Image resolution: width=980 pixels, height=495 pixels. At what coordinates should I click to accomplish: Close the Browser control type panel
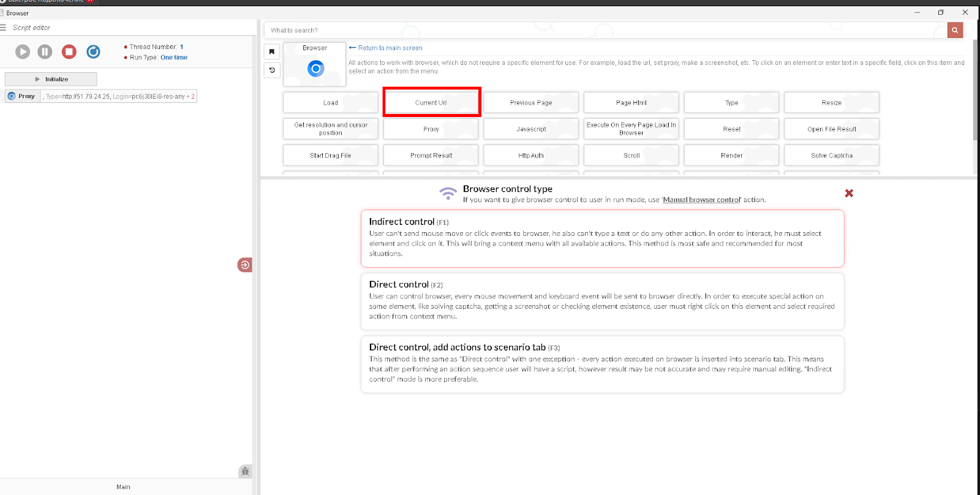[849, 194]
